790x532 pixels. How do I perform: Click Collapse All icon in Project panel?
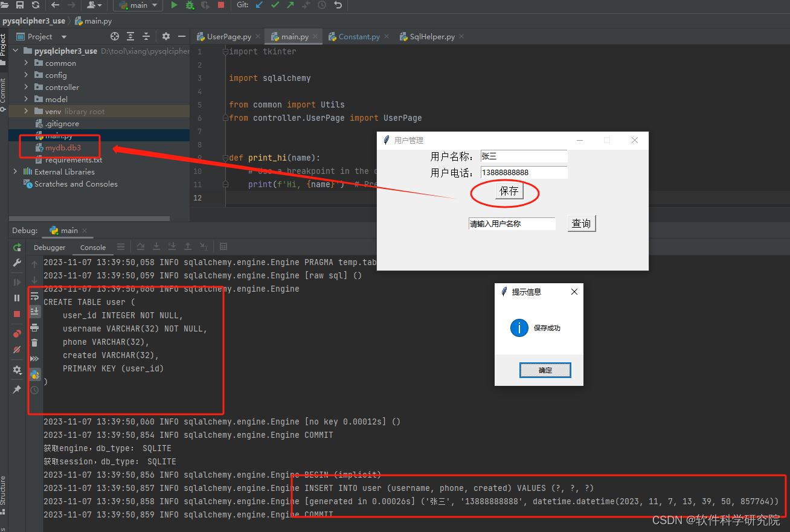(x=146, y=36)
